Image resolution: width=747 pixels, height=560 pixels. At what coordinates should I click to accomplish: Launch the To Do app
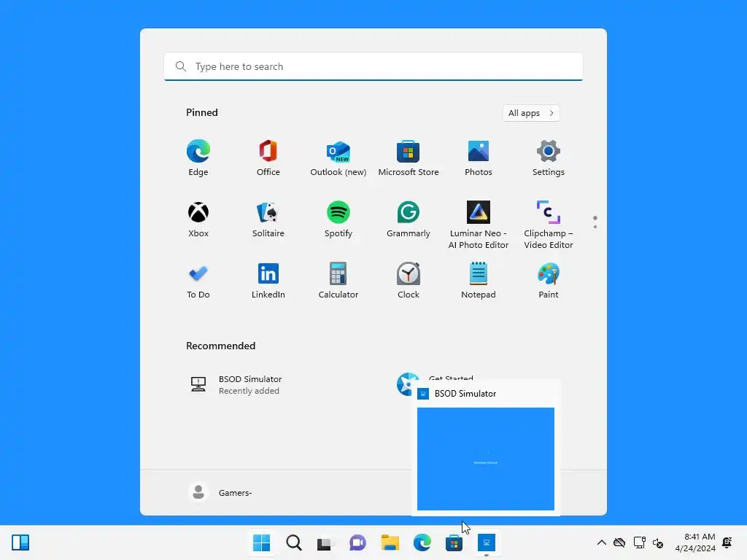(198, 281)
